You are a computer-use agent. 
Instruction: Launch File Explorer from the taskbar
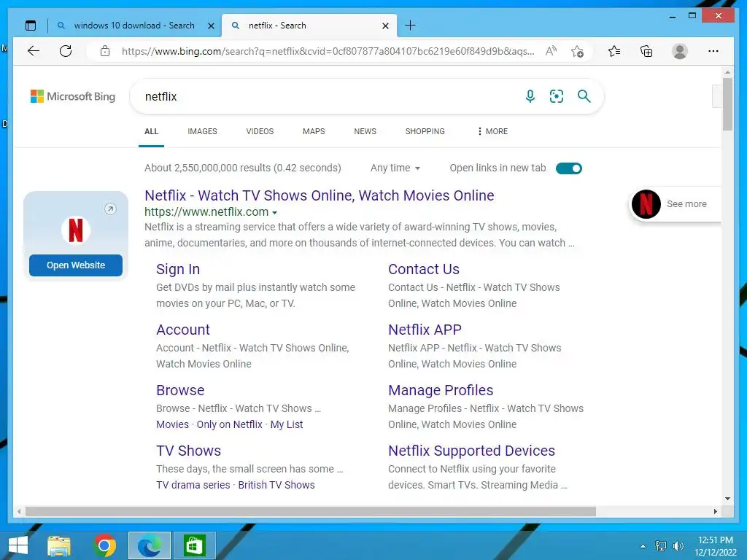click(59, 545)
